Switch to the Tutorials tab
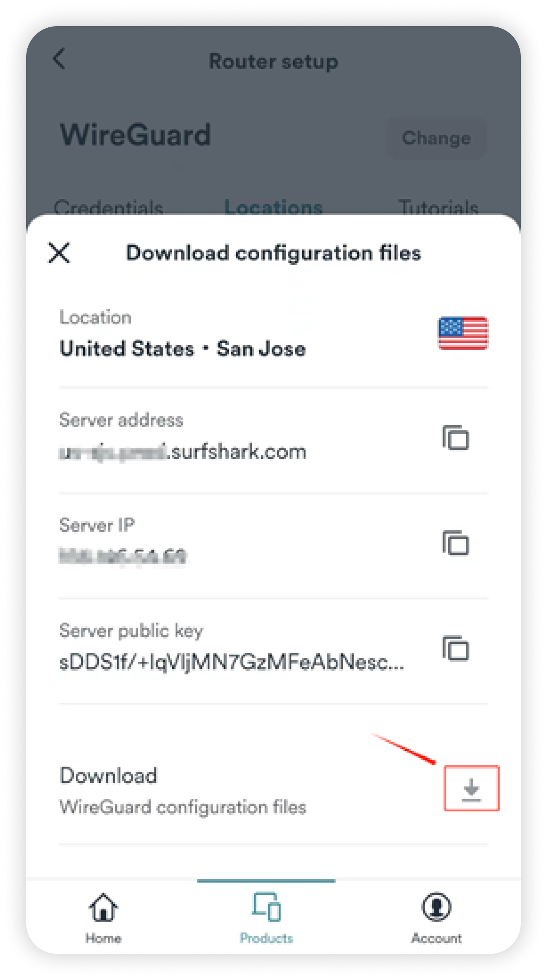547x980 pixels. [x=438, y=207]
